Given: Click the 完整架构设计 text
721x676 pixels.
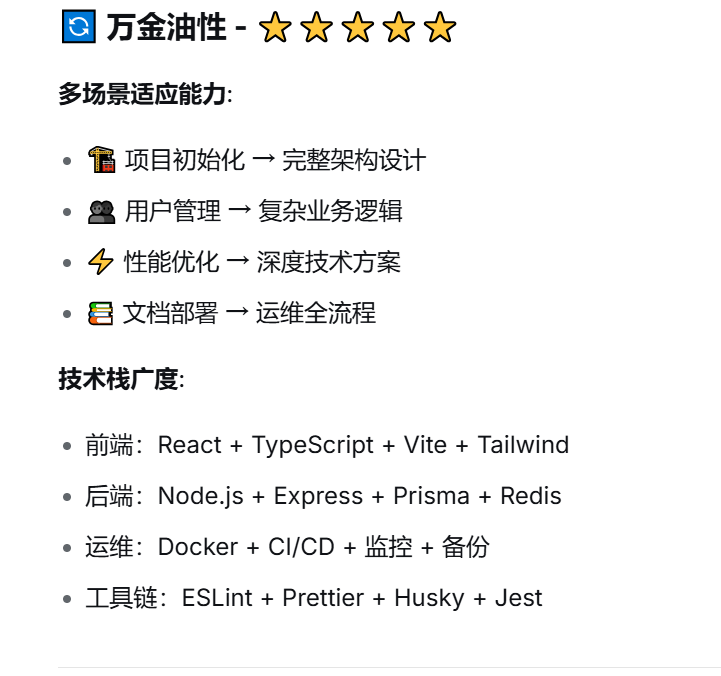Looking at the screenshot, I should tap(354, 160).
